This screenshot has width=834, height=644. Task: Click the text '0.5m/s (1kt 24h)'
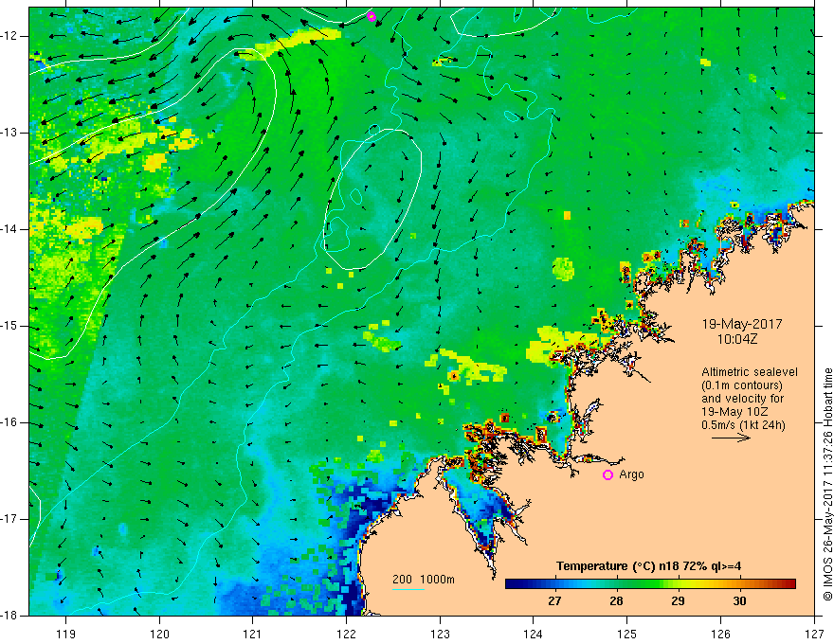[743, 425]
